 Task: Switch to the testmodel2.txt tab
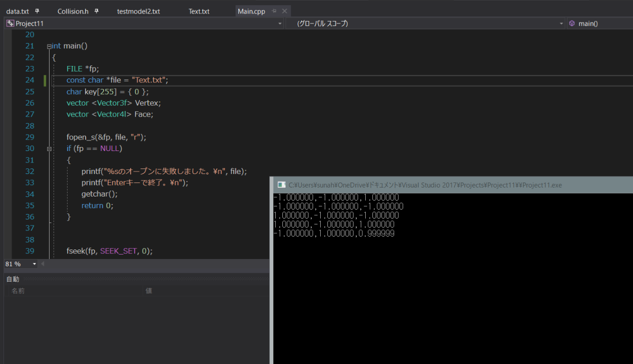pyautogui.click(x=139, y=11)
